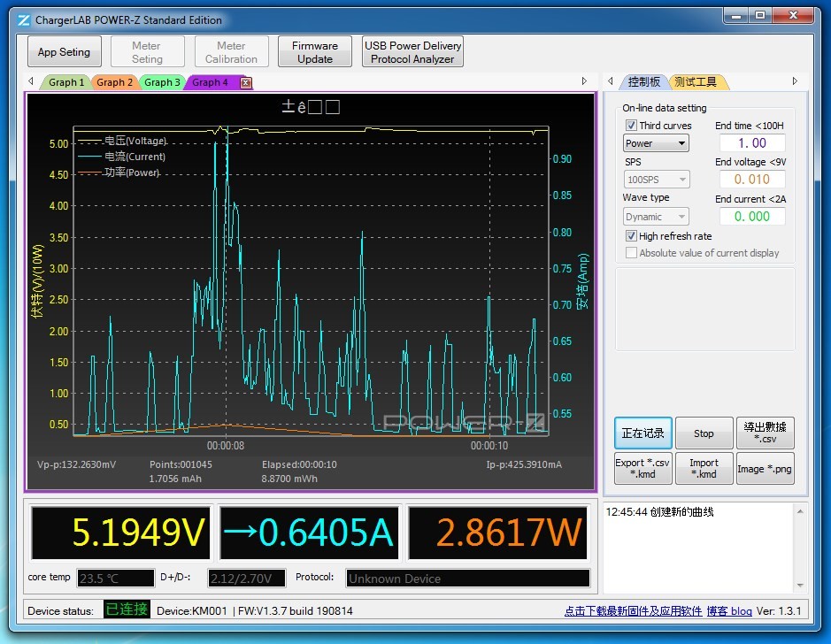This screenshot has width=831, height=644.
Task: Click the Current legend entry in graph
Action: click(x=135, y=157)
